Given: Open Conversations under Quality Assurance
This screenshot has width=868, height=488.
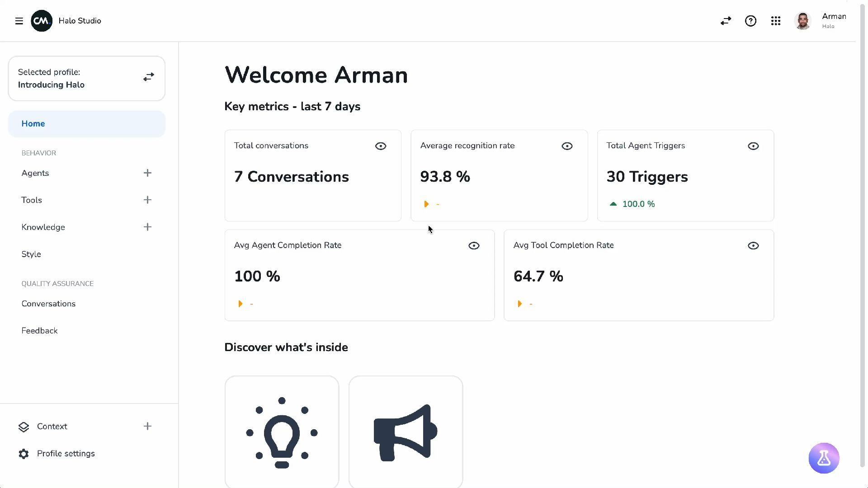Looking at the screenshot, I should click(48, 304).
